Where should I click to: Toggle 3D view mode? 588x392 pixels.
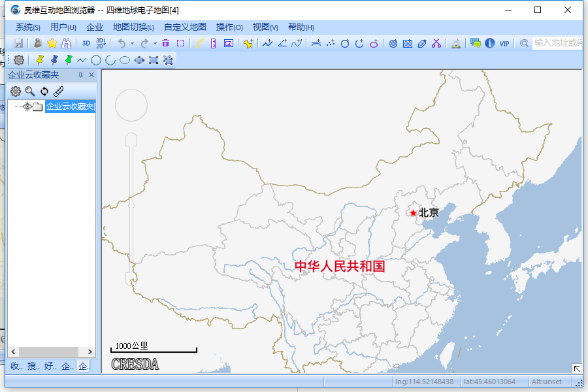point(86,42)
